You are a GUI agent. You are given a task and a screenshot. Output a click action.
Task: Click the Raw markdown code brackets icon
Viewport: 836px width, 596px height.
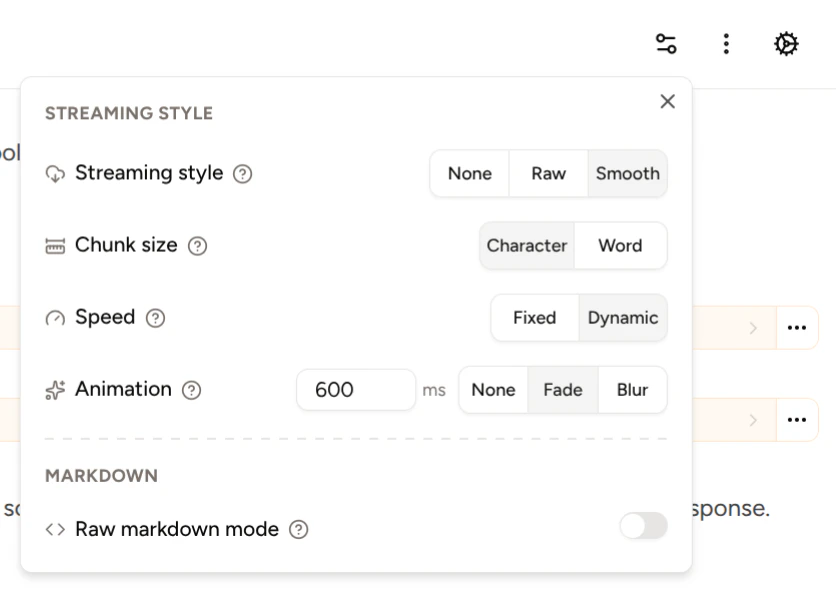[55, 529]
